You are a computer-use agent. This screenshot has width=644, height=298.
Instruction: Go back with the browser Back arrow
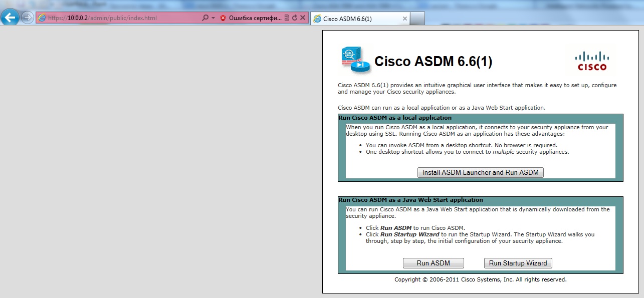(11, 18)
